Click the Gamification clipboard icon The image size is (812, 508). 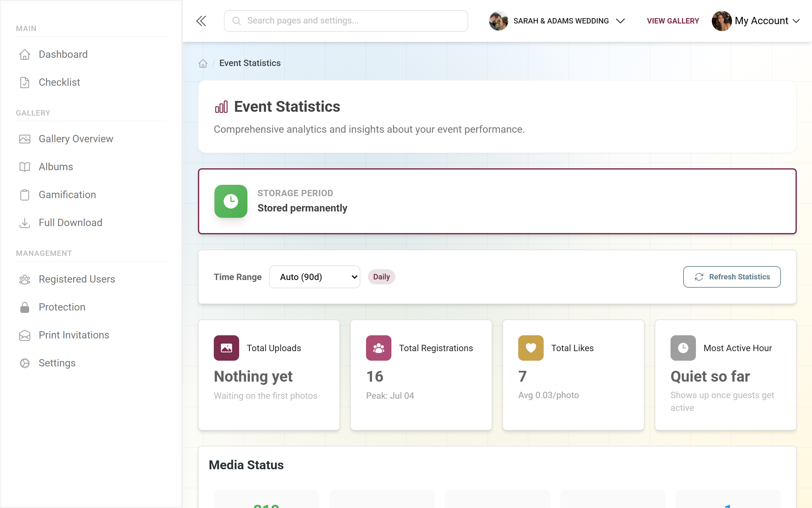pyautogui.click(x=24, y=195)
